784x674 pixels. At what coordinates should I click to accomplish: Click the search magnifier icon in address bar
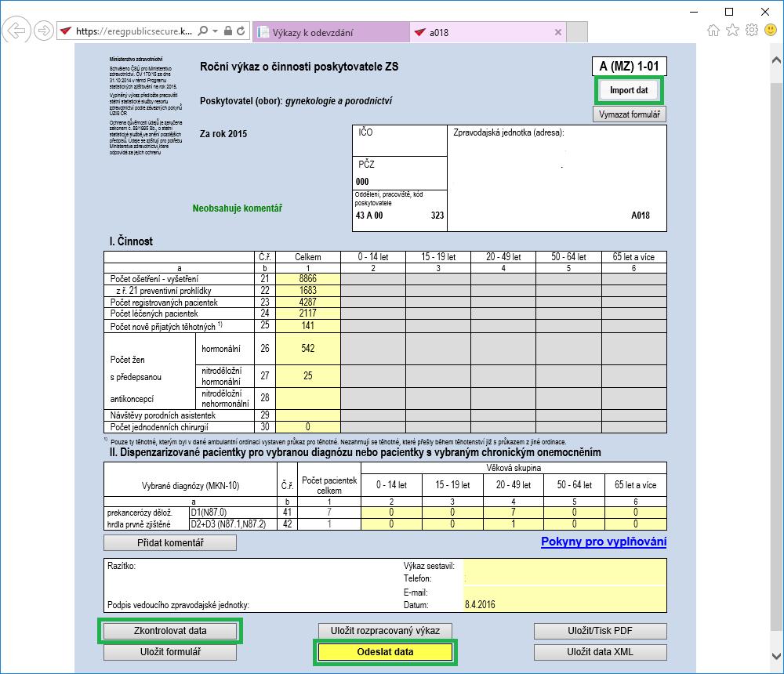(203, 31)
